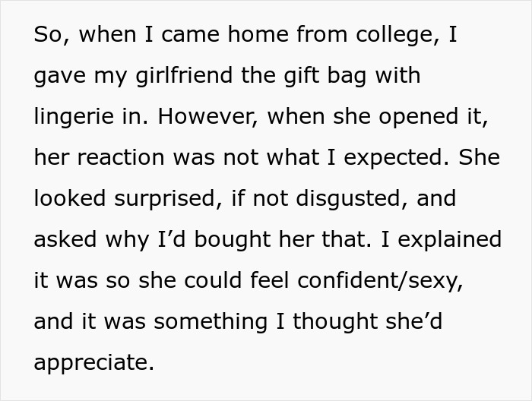Click the word "However"

point(207,116)
